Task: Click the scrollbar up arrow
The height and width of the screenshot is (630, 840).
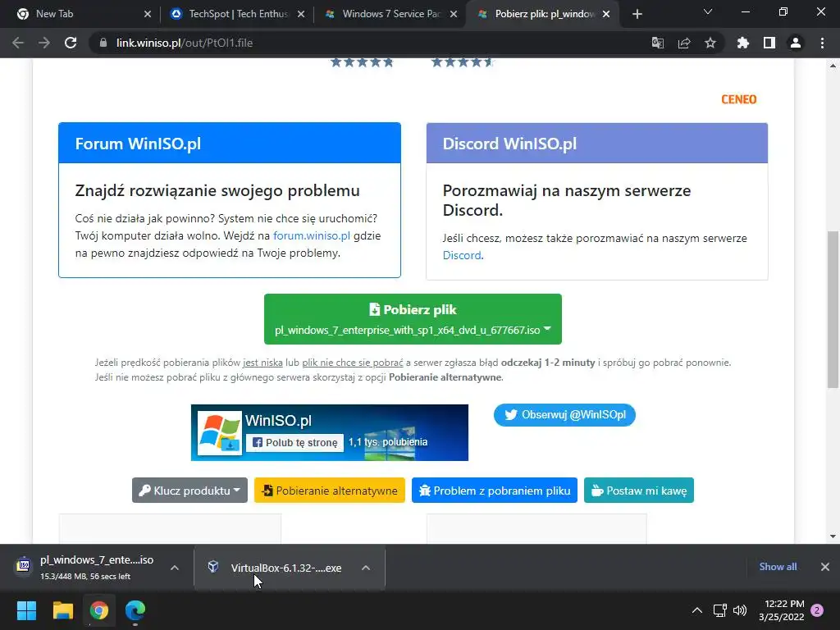Action: tap(833, 66)
